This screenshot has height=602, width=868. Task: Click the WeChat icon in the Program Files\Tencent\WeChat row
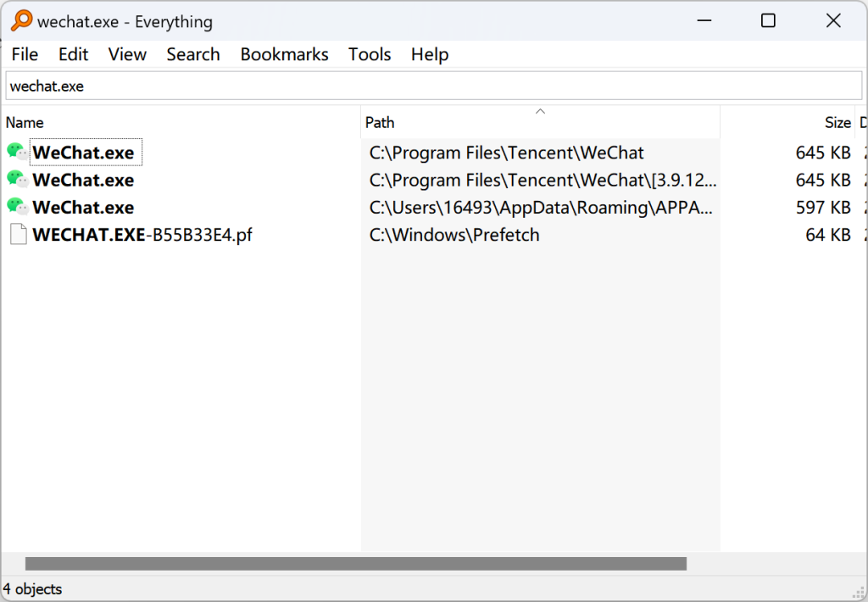coord(17,152)
